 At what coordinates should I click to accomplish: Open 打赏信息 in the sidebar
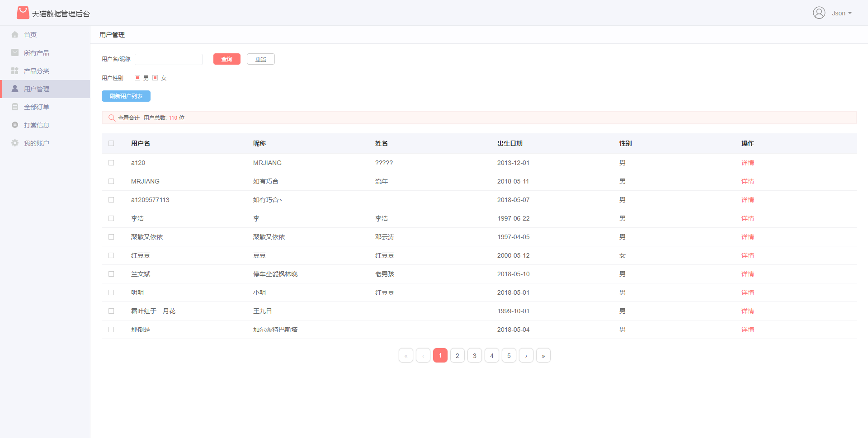pyautogui.click(x=45, y=125)
